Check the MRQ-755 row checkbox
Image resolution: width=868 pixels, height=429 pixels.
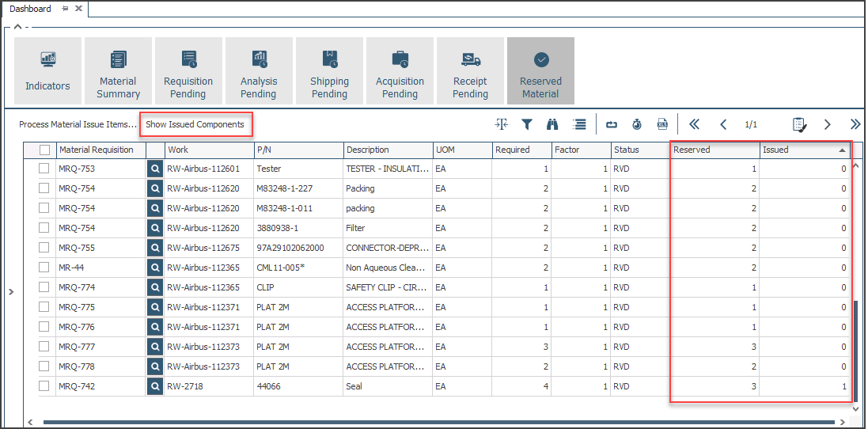click(44, 248)
